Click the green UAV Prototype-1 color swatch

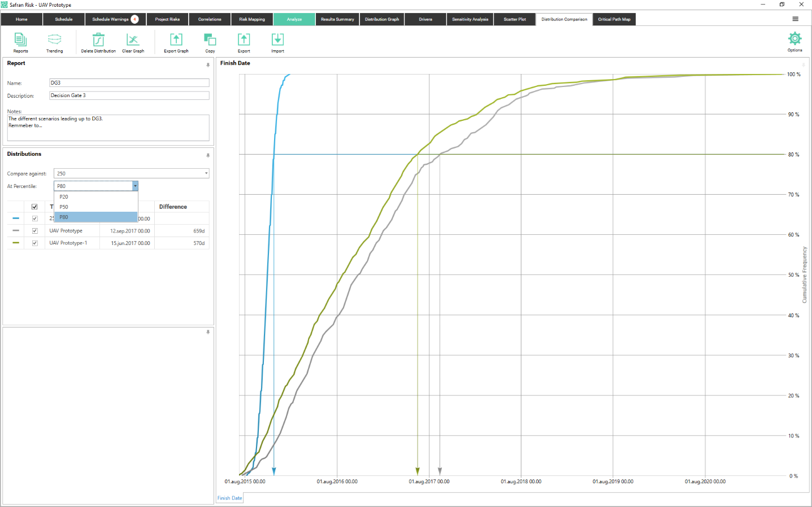click(16, 243)
